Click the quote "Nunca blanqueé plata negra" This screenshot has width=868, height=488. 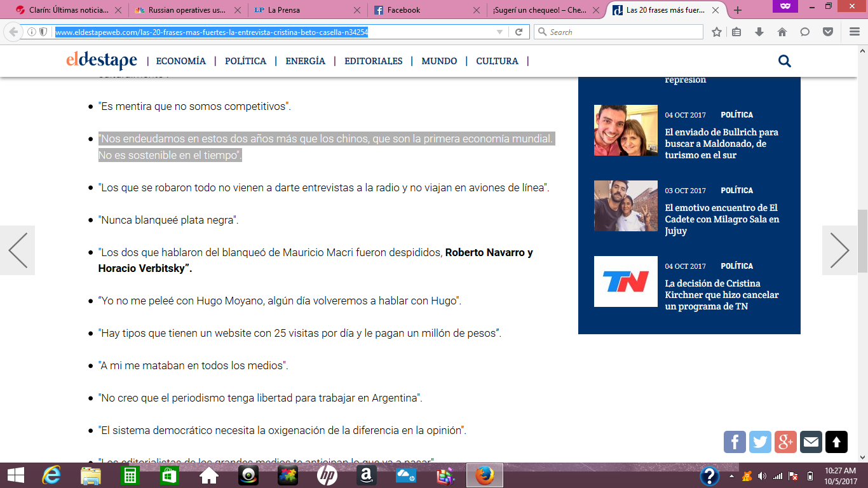[168, 220]
